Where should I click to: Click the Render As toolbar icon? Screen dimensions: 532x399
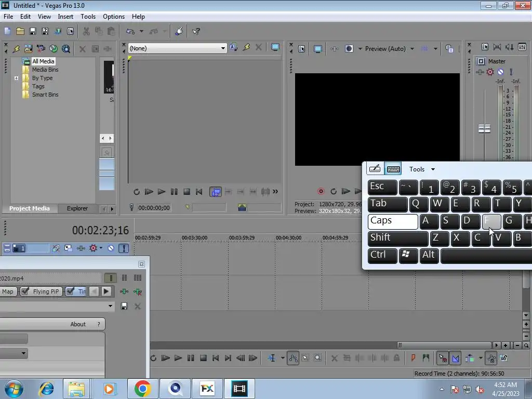tap(58, 31)
